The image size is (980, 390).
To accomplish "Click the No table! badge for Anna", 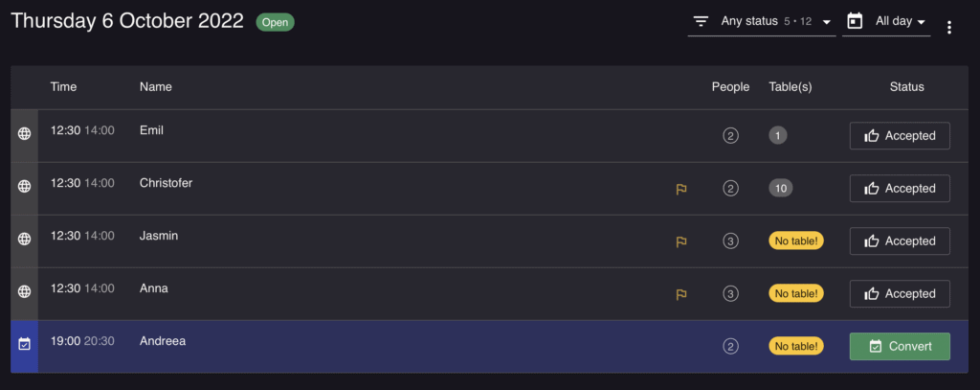I will point(795,293).
